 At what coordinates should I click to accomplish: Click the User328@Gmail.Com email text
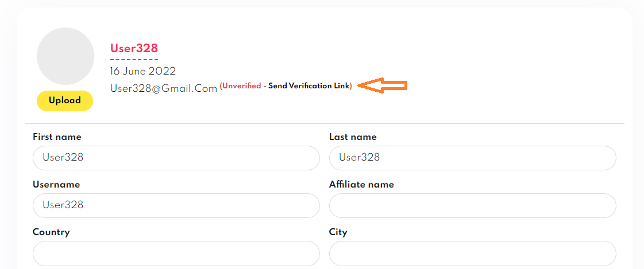[x=164, y=88]
